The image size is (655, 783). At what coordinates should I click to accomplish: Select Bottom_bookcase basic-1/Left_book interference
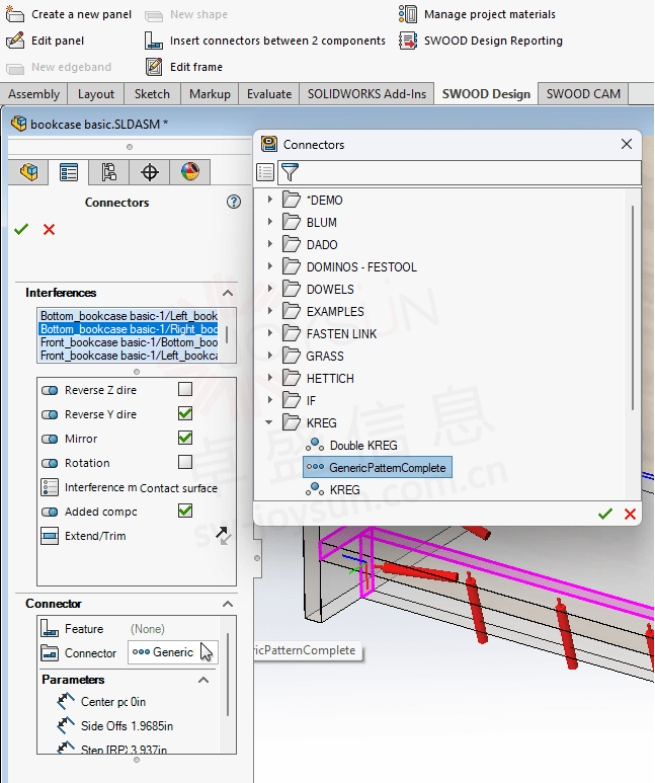129,316
